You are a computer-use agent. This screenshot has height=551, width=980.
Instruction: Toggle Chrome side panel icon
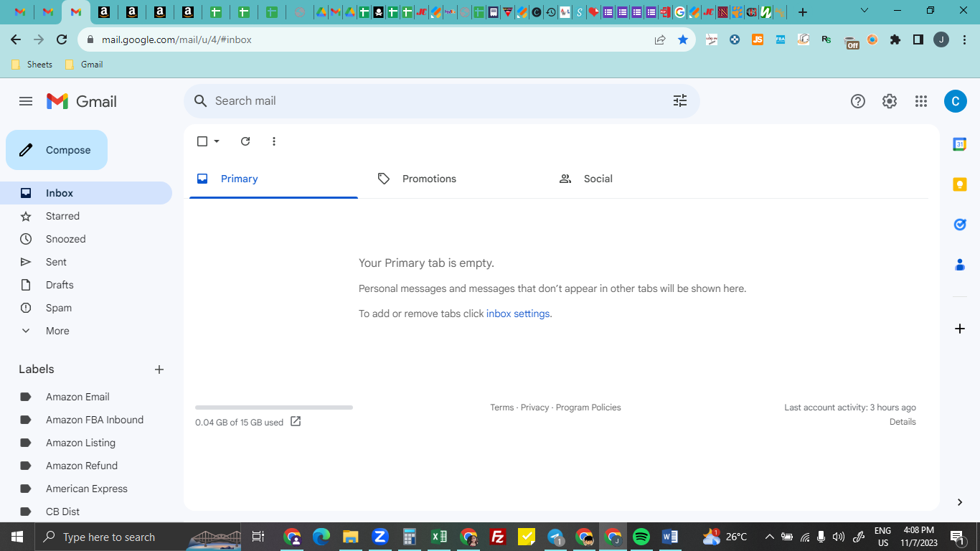pos(918,39)
